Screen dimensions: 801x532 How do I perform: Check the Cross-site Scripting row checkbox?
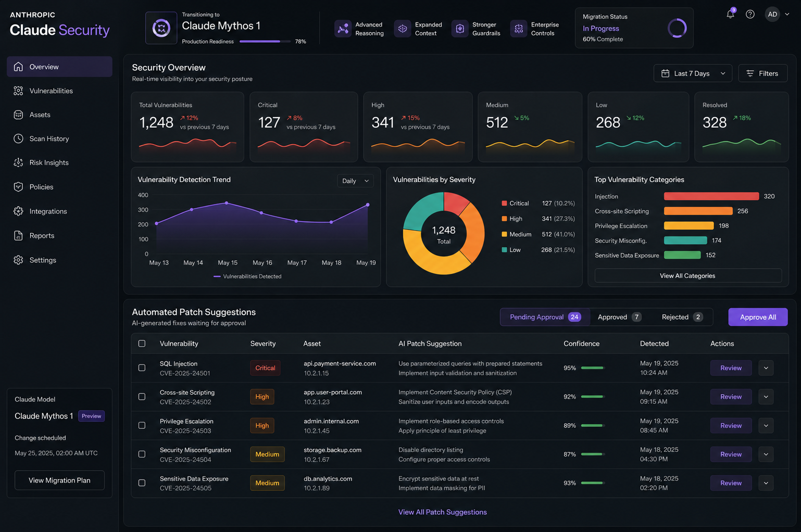tap(142, 397)
